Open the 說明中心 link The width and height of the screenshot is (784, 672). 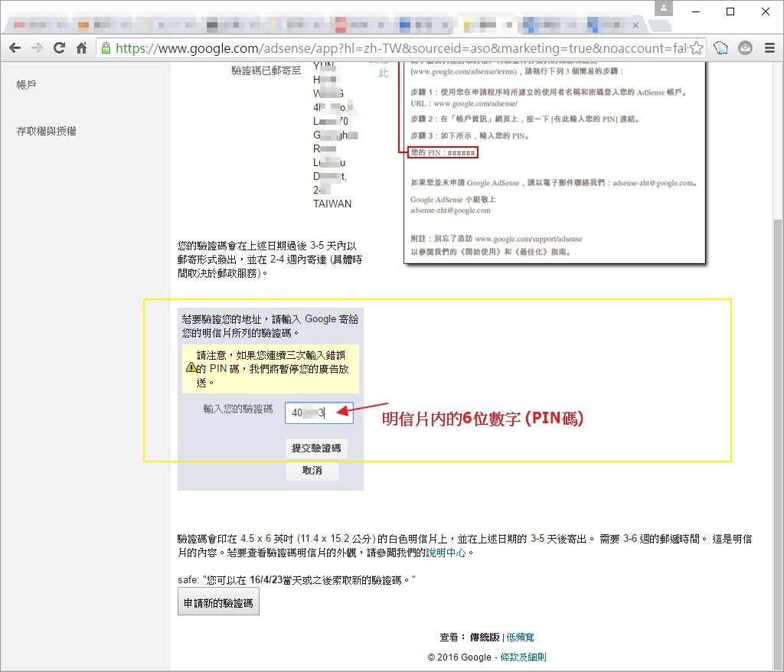[446, 553]
